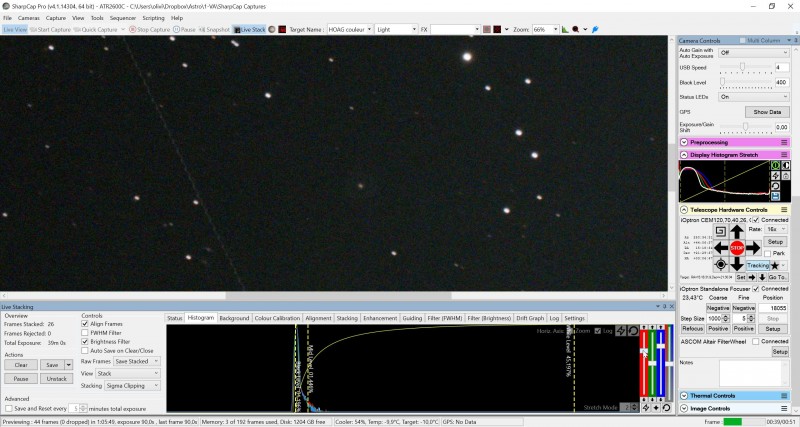Click the Coarse Negative focuser button
Screen dimensions: 800x427
(717, 308)
